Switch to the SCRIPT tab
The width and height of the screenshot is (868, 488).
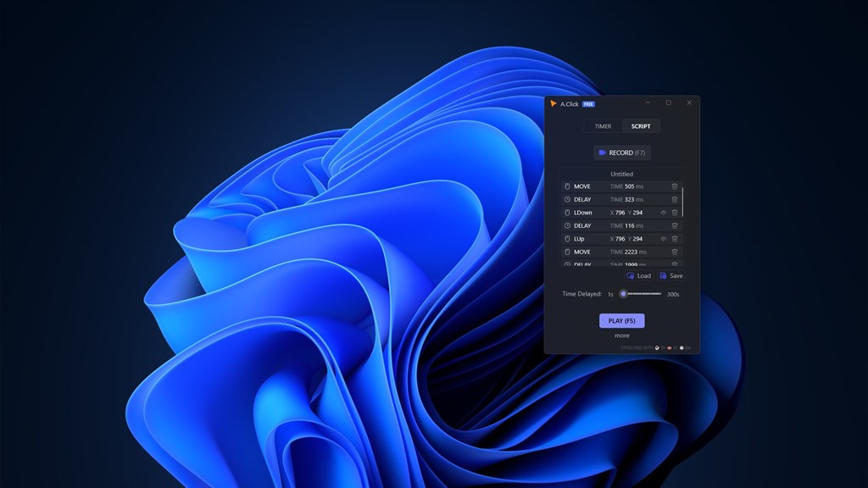[641, 126]
